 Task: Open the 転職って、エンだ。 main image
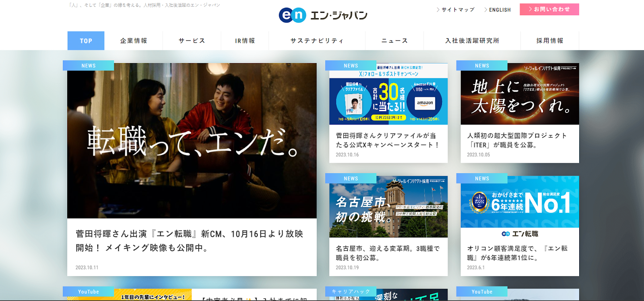[x=192, y=141]
